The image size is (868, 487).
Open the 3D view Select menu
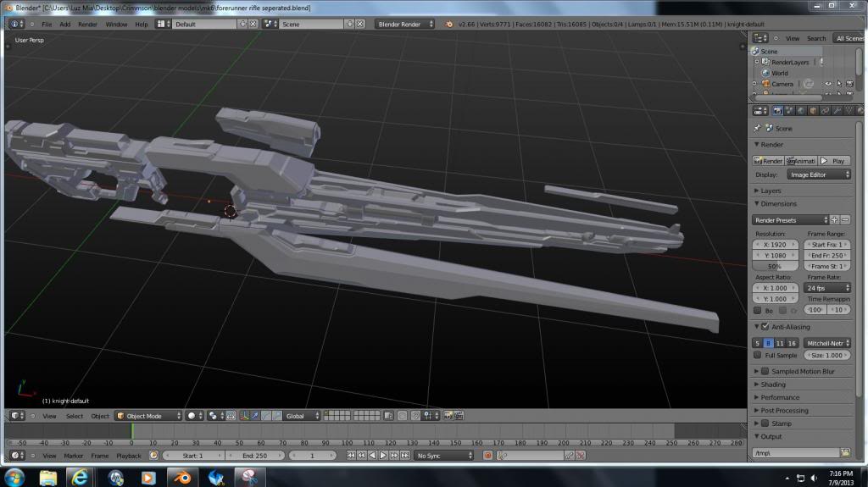click(x=75, y=416)
